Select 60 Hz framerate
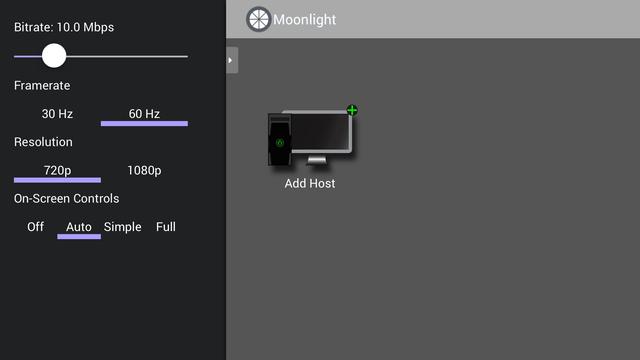Viewport: 640px width, 360px height. [144, 114]
